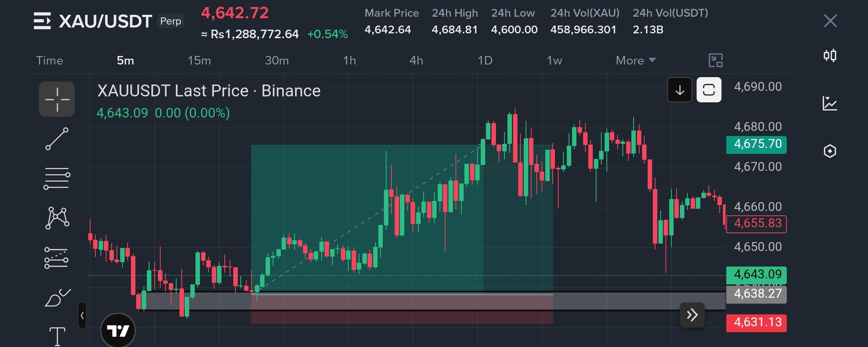Switch to the 1w timeframe
The width and height of the screenshot is (868, 347).
click(x=555, y=60)
